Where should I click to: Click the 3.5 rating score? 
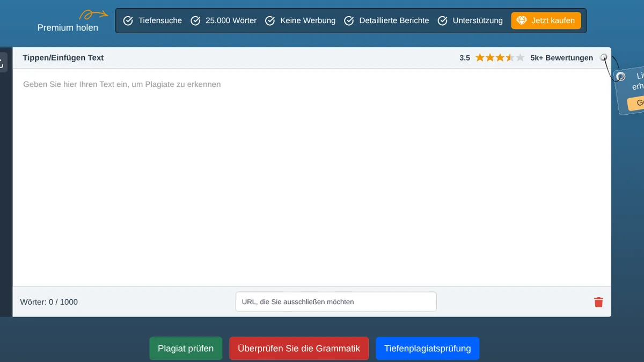pyautogui.click(x=465, y=58)
